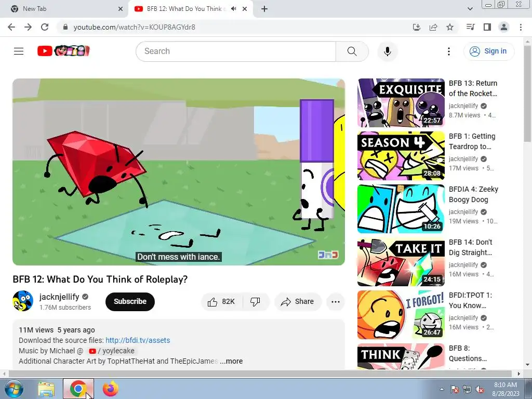Start voice search with the microphone icon

[387, 51]
